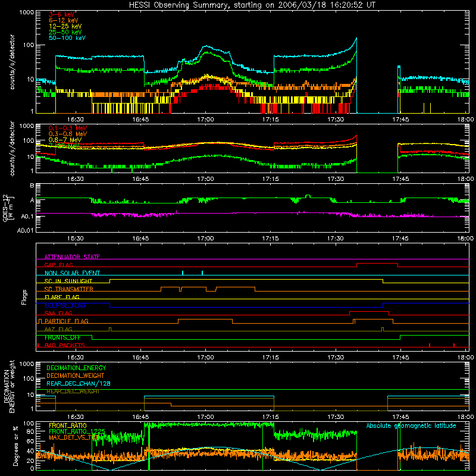Viewport: 476px width, 476px height.
Task: Click the REAR_DEC_CHAN/128 legend label
Action: pyautogui.click(x=79, y=384)
